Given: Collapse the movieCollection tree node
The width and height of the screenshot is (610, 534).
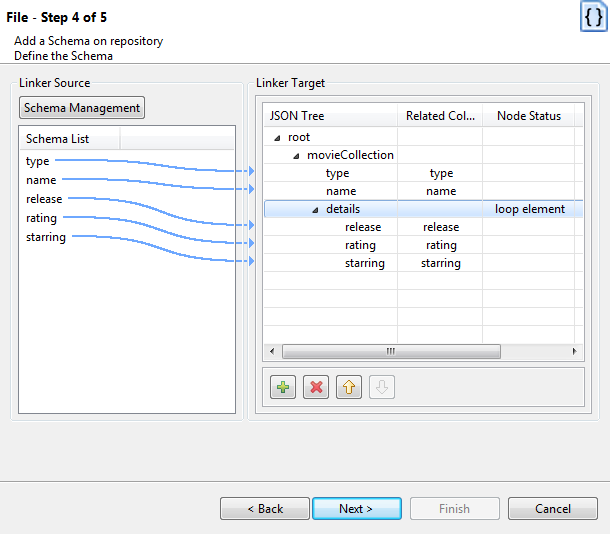Looking at the screenshot, I should coord(296,156).
